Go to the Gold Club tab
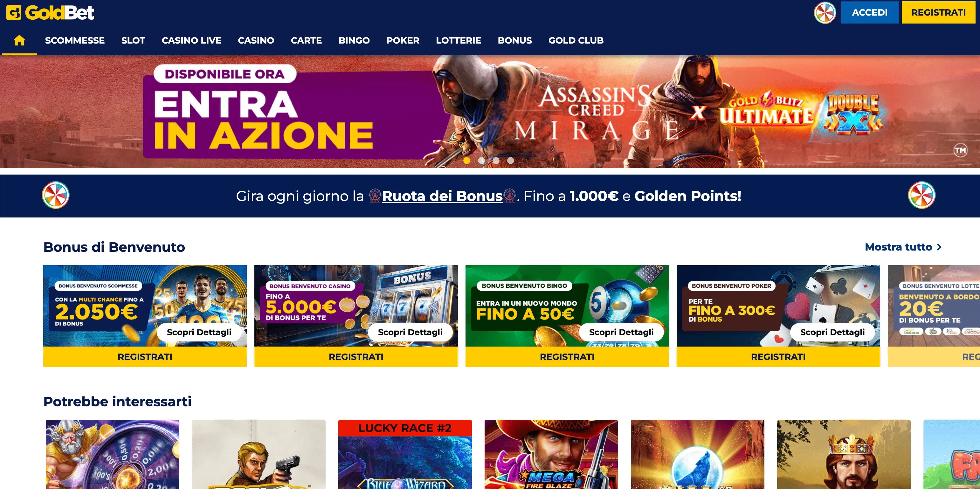This screenshot has width=980, height=489. [576, 40]
